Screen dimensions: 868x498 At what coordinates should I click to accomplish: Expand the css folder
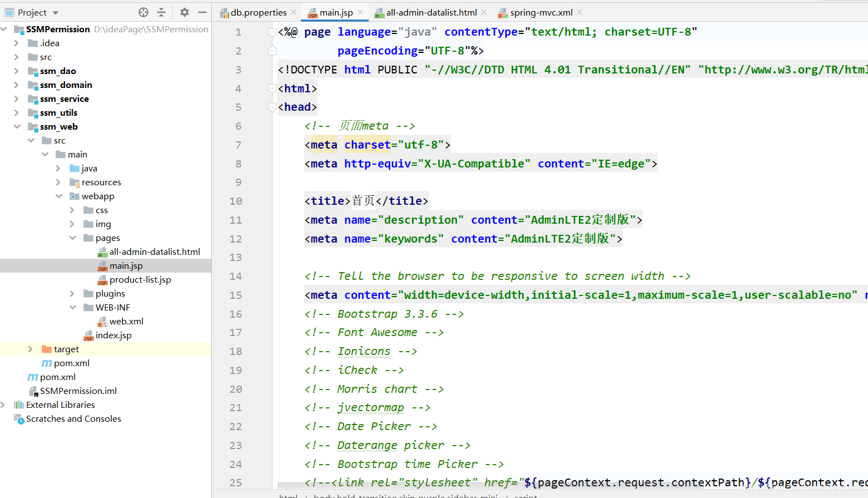click(x=72, y=210)
